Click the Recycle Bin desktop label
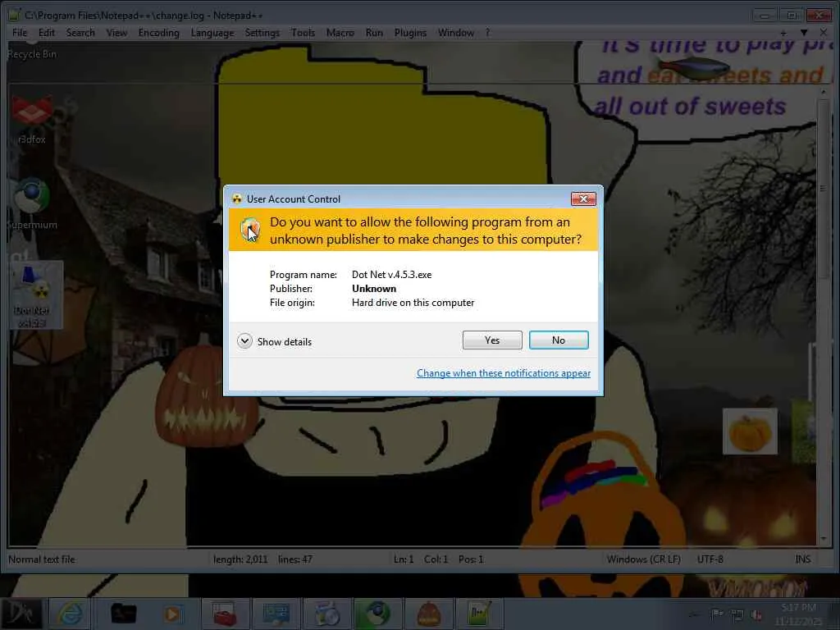840x630 pixels. pyautogui.click(x=32, y=54)
